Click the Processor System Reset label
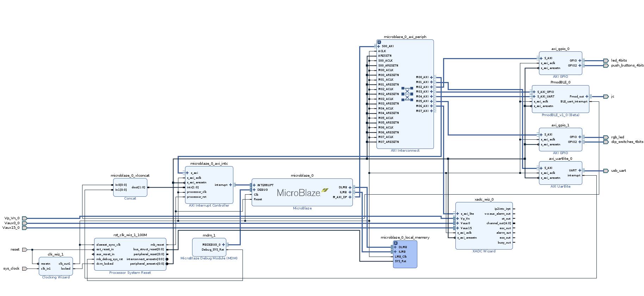This screenshot has height=296, width=644. [x=130, y=273]
